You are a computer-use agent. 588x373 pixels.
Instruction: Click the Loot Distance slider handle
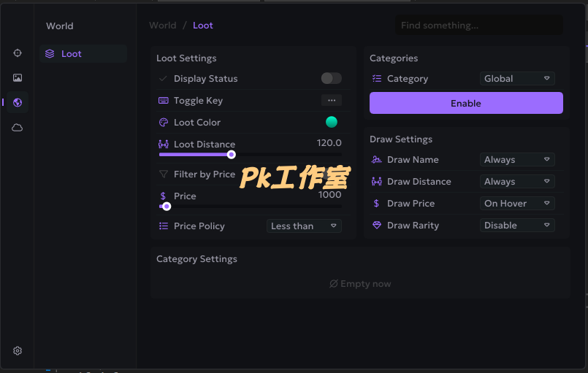click(x=232, y=155)
